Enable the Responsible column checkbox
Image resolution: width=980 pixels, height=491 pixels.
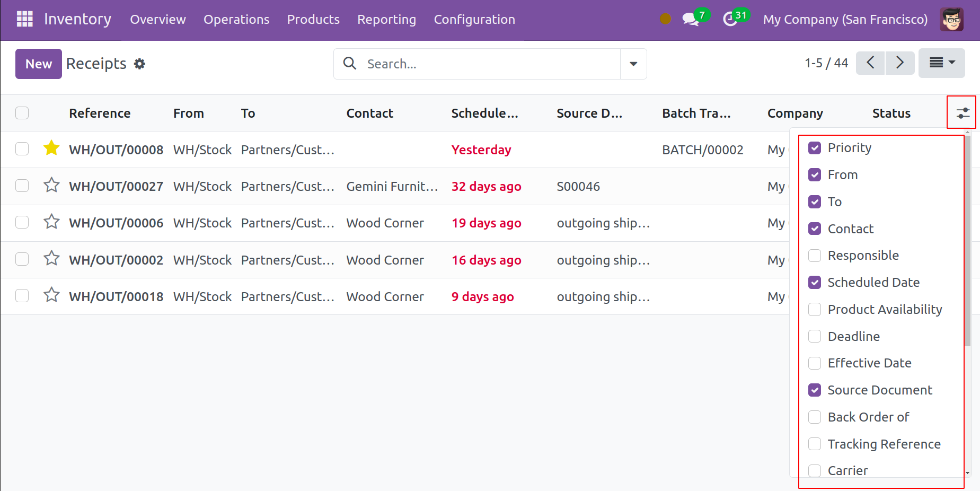pos(815,256)
